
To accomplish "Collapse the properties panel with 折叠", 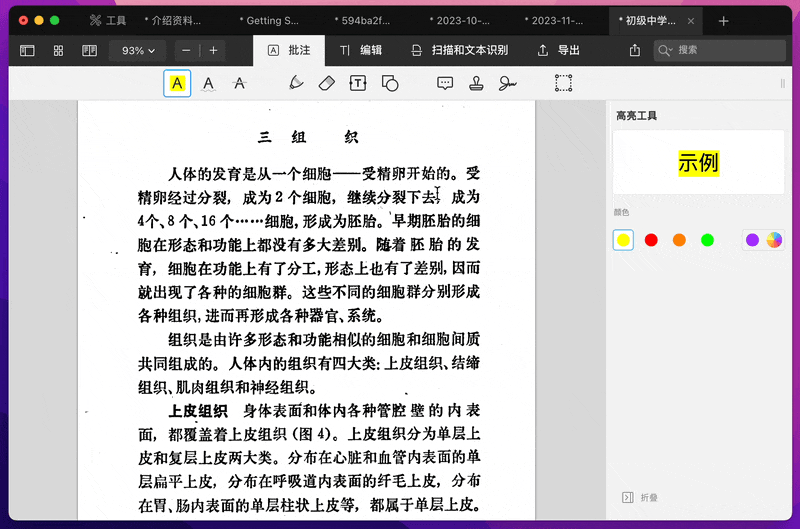I will (x=640, y=497).
